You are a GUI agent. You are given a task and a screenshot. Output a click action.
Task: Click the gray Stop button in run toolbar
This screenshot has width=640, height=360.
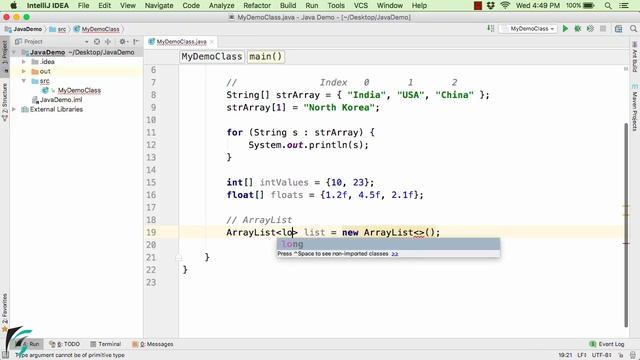pyautogui.click(x=603, y=29)
